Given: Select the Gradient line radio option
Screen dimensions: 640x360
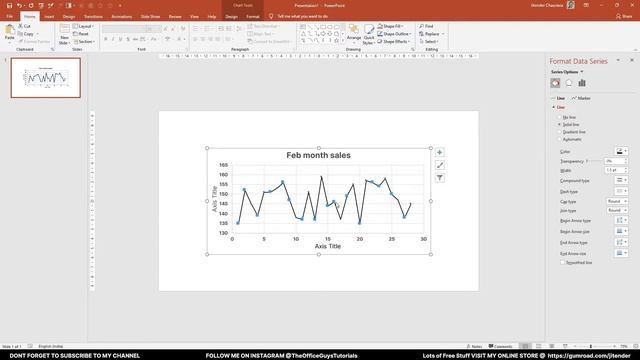Looking at the screenshot, I should (x=560, y=132).
